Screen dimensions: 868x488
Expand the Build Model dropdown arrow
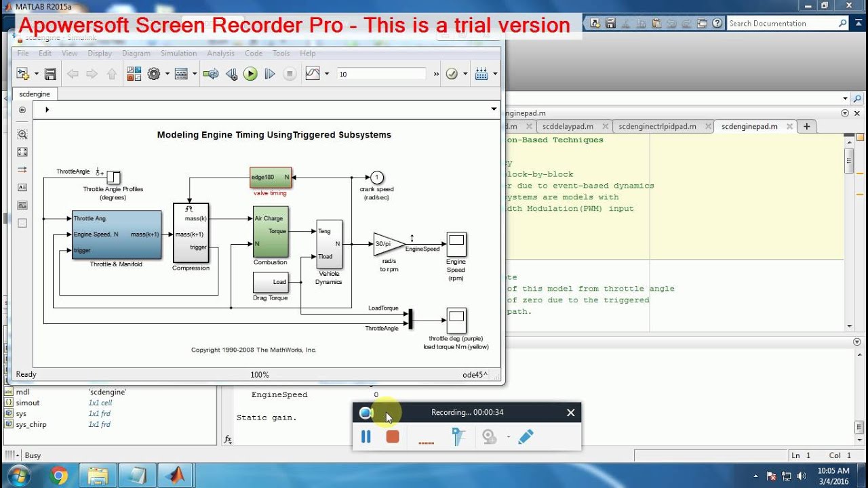click(x=495, y=74)
